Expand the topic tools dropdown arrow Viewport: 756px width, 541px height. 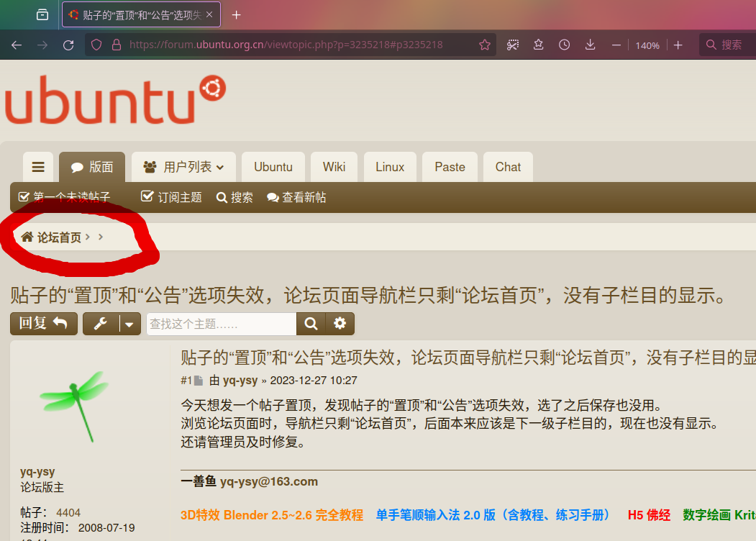(x=129, y=324)
